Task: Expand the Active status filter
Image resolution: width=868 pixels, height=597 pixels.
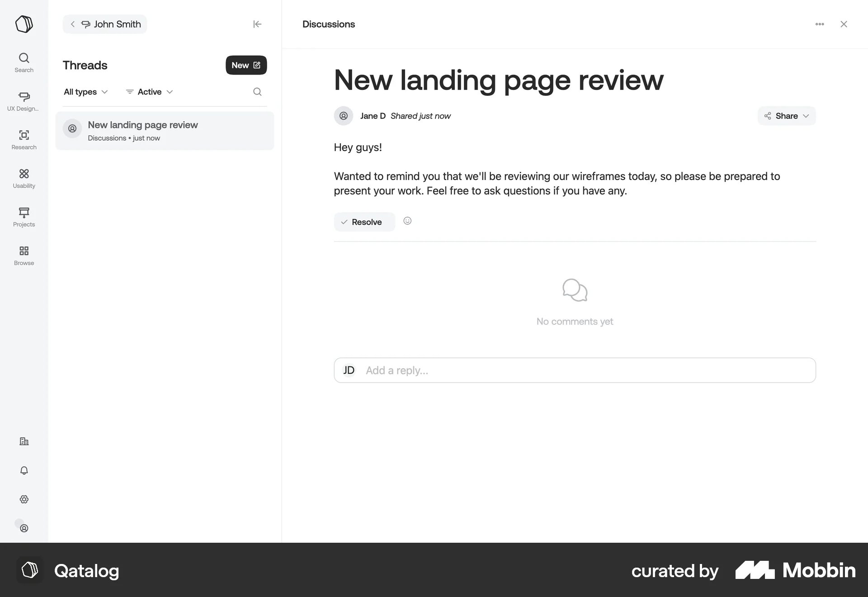Action: pos(149,92)
